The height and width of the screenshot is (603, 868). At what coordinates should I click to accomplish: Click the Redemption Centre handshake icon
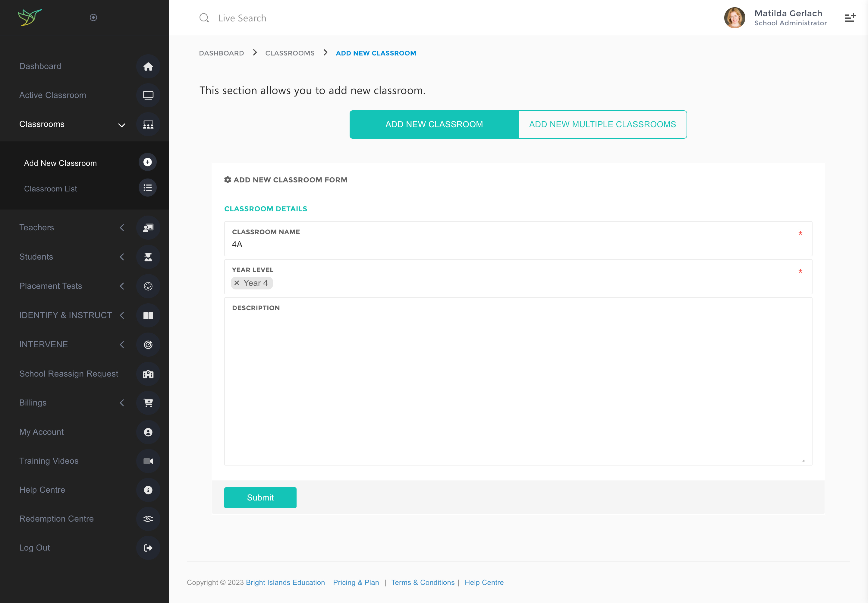point(148,519)
